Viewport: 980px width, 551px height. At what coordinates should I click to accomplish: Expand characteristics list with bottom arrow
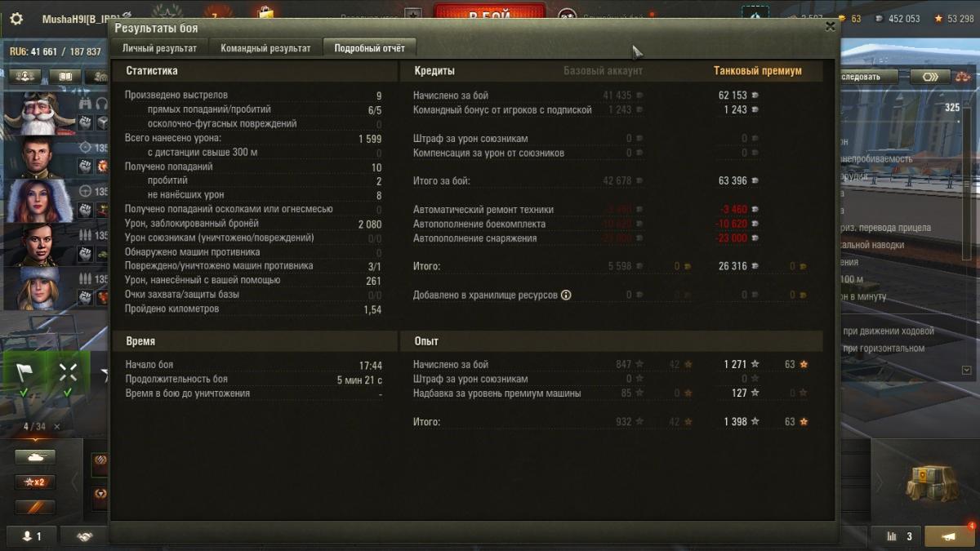coord(968,370)
